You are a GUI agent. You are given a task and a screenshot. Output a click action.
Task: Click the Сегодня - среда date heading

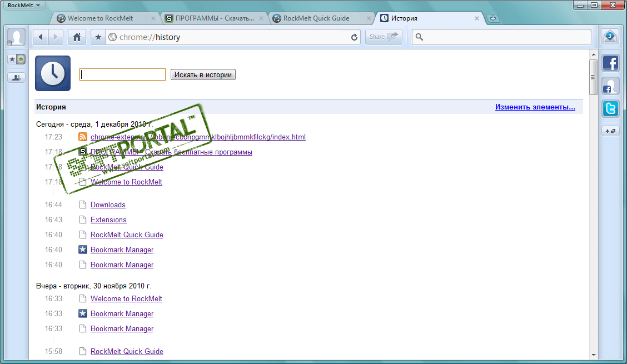[x=94, y=124]
